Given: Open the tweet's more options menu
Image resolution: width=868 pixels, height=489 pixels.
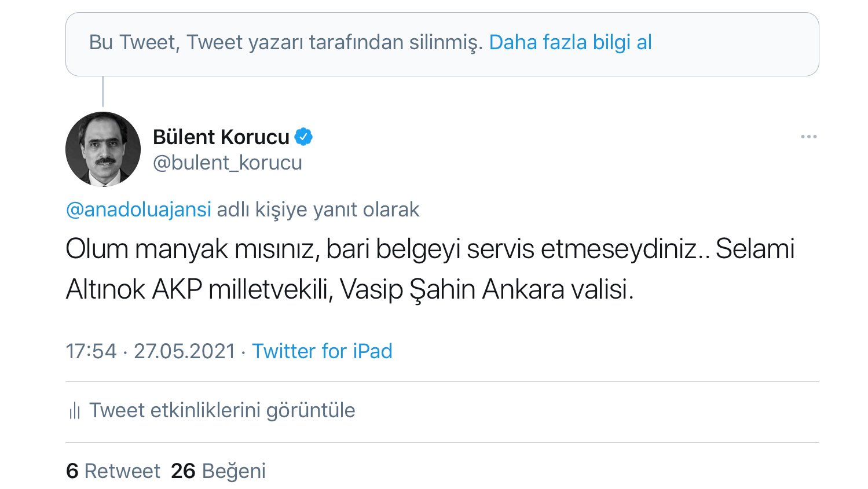Looking at the screenshot, I should coord(808,137).
